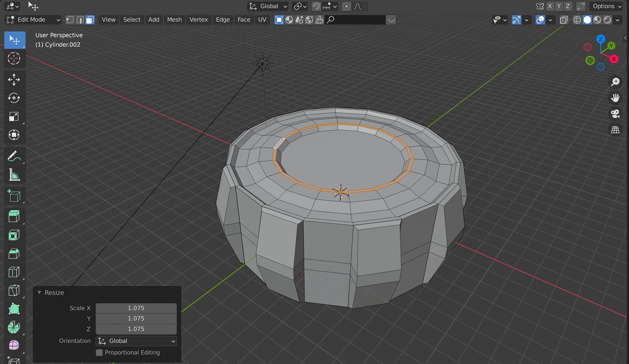Screen dimensions: 629x364
Task: Click the zoom view magnifier icon
Action: [x=615, y=82]
